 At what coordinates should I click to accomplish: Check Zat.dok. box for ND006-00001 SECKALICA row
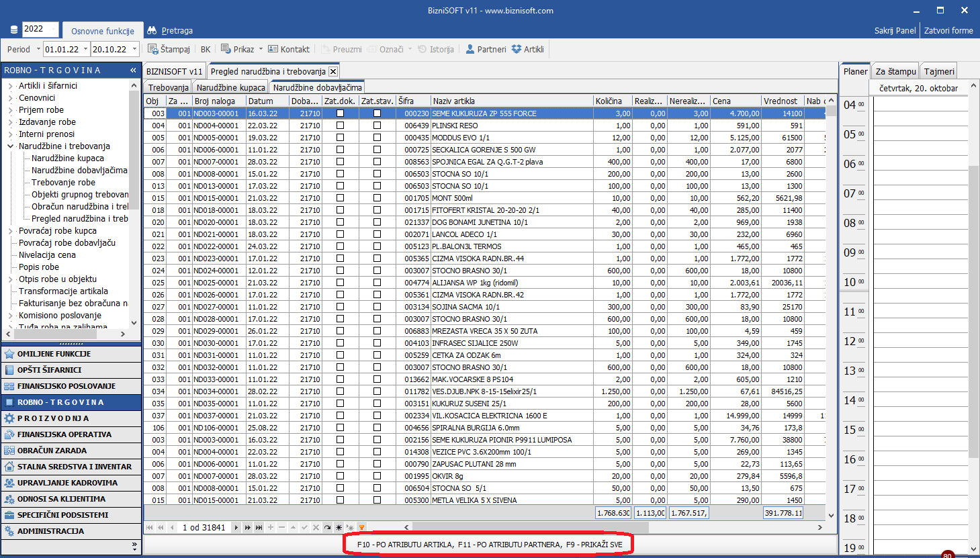340,150
